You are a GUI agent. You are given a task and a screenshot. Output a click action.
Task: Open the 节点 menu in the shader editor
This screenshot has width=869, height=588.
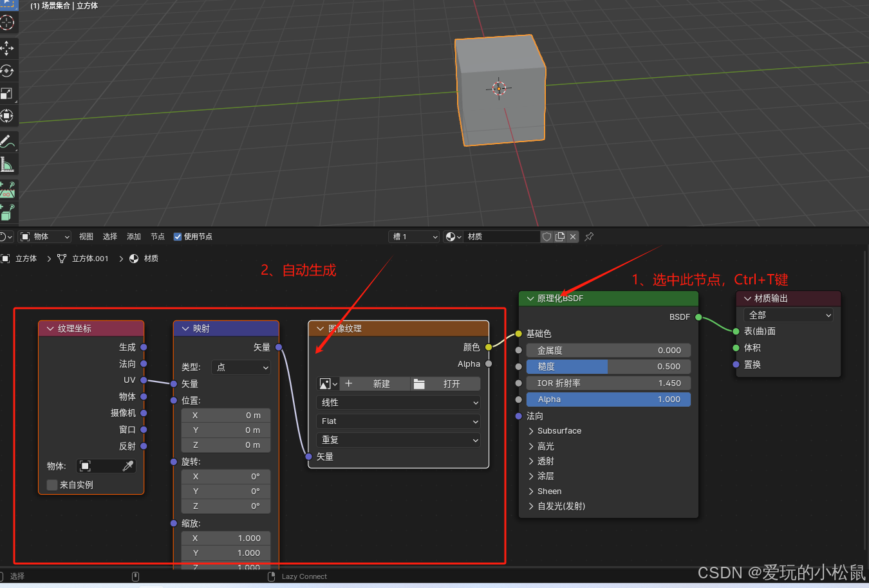(x=158, y=236)
